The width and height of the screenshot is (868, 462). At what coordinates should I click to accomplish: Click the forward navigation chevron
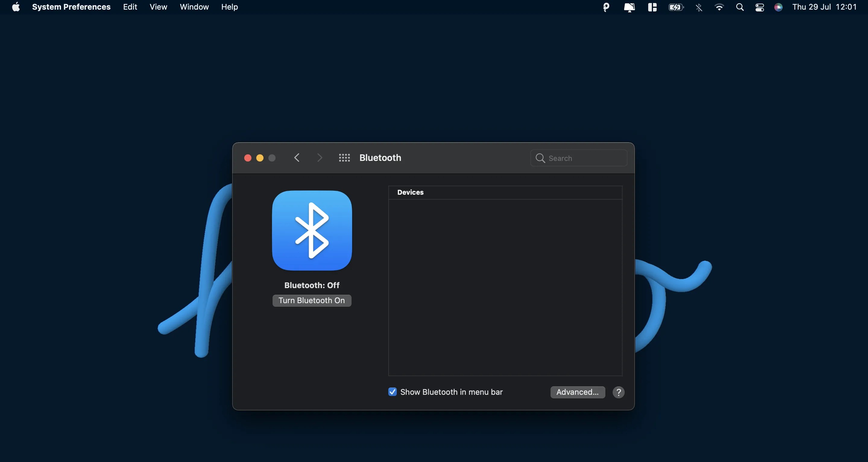pyautogui.click(x=320, y=158)
